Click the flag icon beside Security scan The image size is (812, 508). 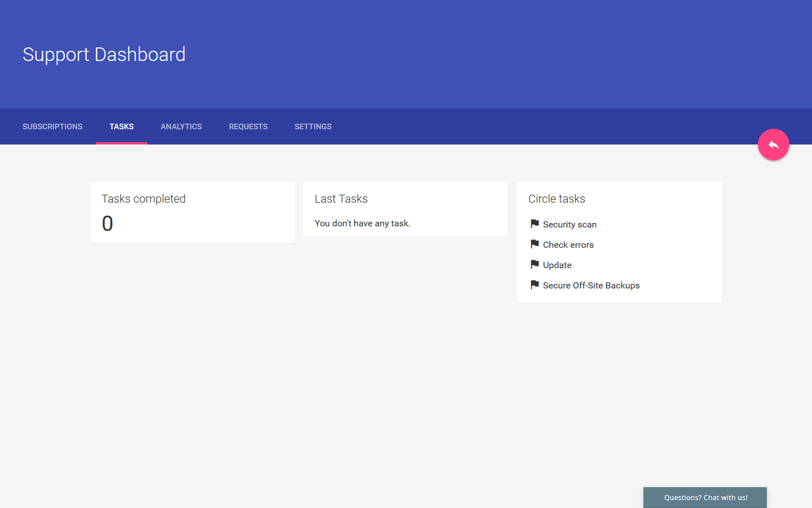[535, 224]
